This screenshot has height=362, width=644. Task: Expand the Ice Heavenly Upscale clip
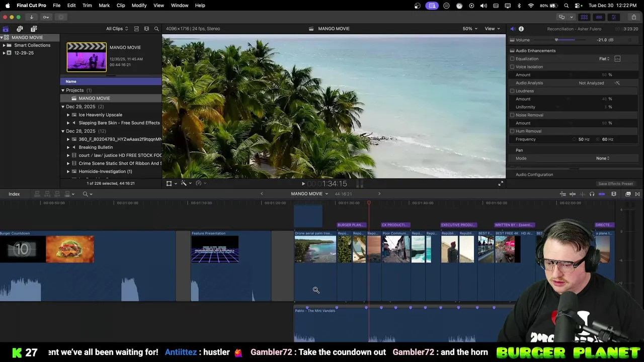tap(68, 115)
